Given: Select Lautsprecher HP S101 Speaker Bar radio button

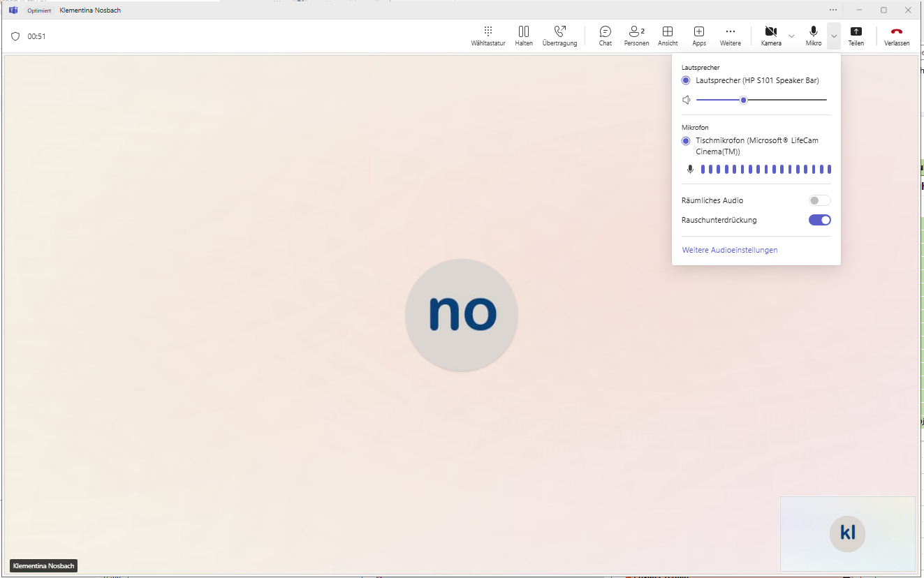Looking at the screenshot, I should click(686, 81).
